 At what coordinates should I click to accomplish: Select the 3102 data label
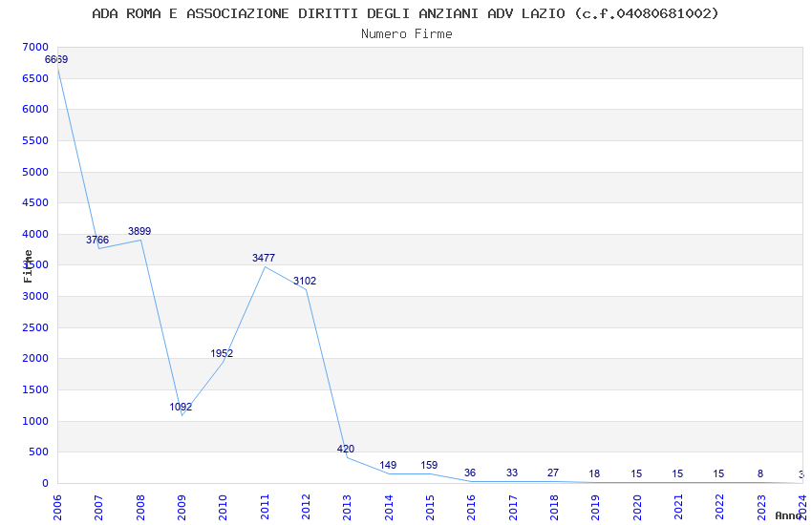305,282
